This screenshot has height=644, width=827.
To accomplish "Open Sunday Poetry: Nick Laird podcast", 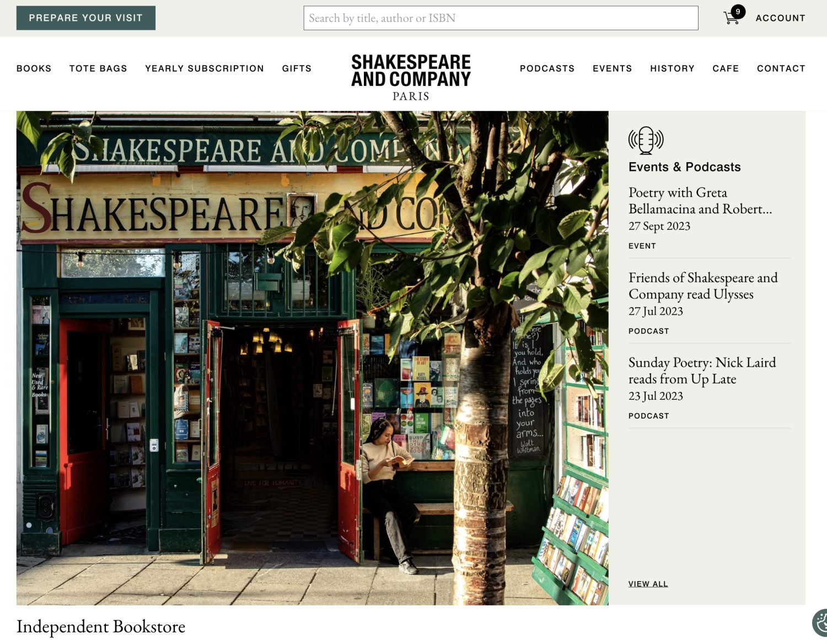I will [702, 371].
